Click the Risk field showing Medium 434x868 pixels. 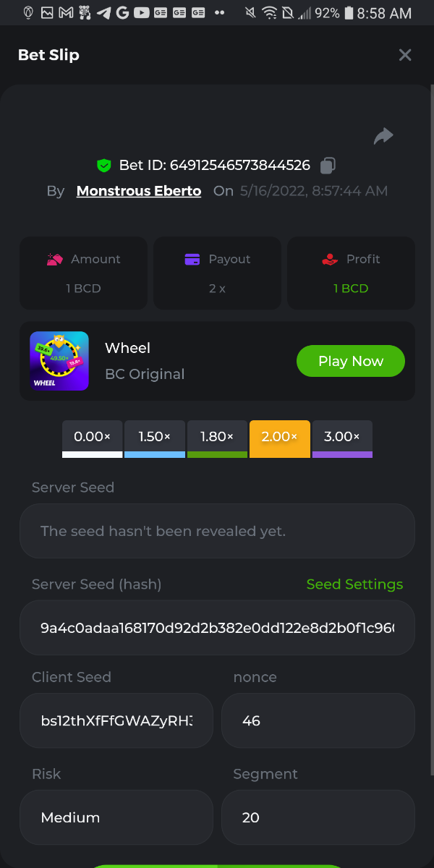116,817
